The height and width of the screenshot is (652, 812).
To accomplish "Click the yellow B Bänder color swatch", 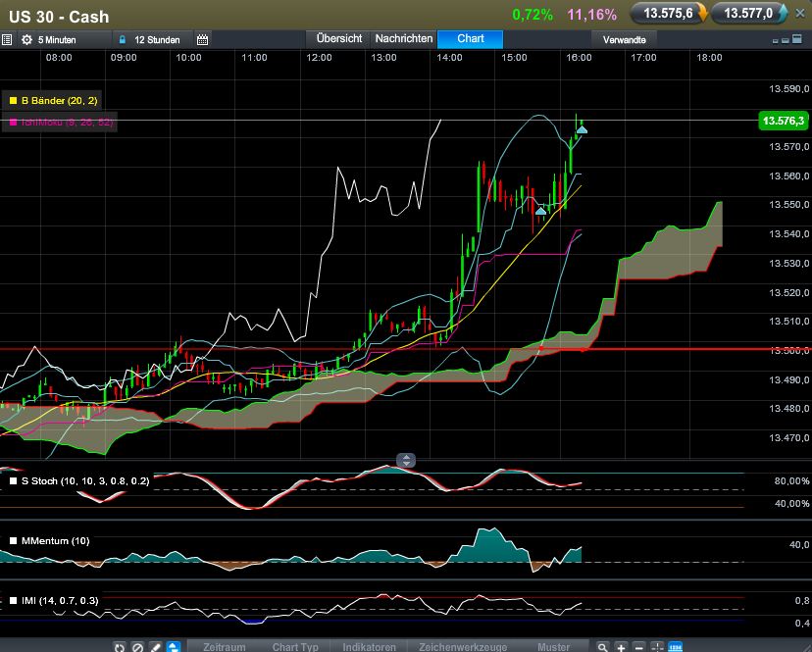I will (13, 100).
